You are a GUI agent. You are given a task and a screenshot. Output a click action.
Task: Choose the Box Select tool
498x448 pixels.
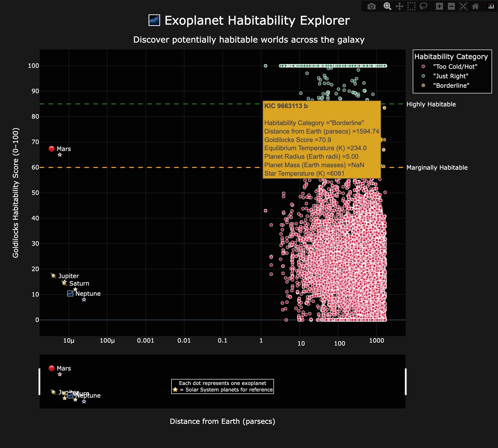pyautogui.click(x=412, y=6)
